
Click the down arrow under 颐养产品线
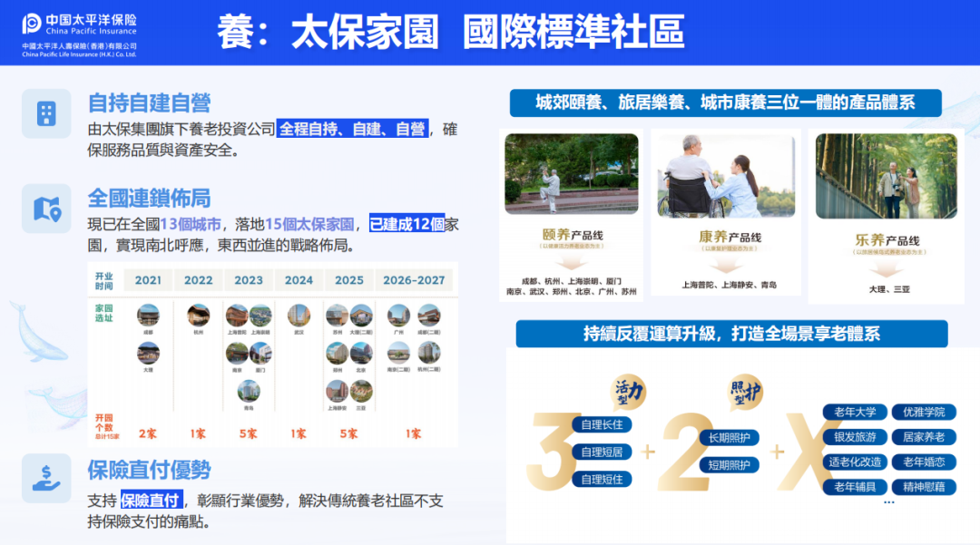pyautogui.click(x=571, y=264)
